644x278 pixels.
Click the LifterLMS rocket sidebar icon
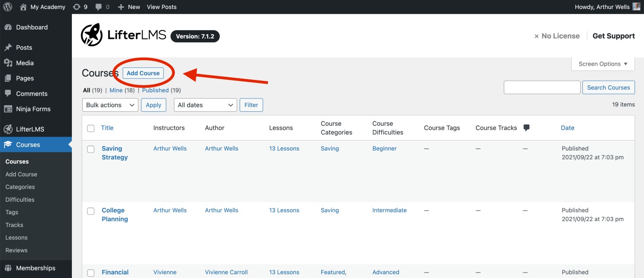tap(8, 129)
